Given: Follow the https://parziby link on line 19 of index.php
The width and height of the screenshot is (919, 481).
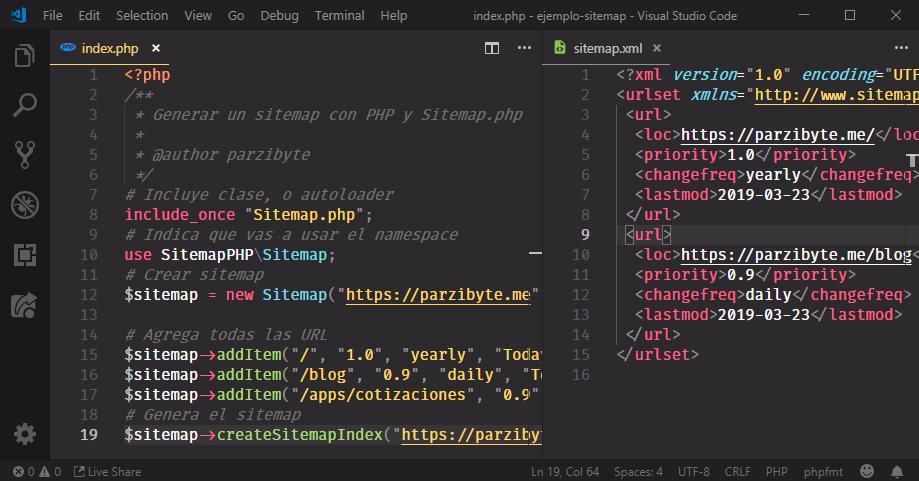Looking at the screenshot, I should [471, 435].
